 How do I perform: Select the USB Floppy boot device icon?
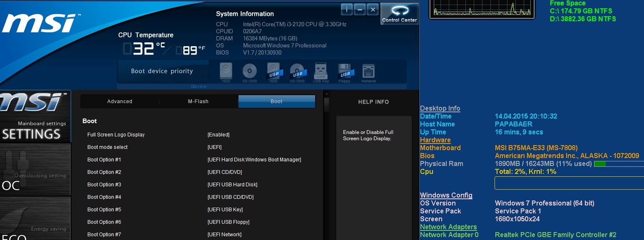344,71
